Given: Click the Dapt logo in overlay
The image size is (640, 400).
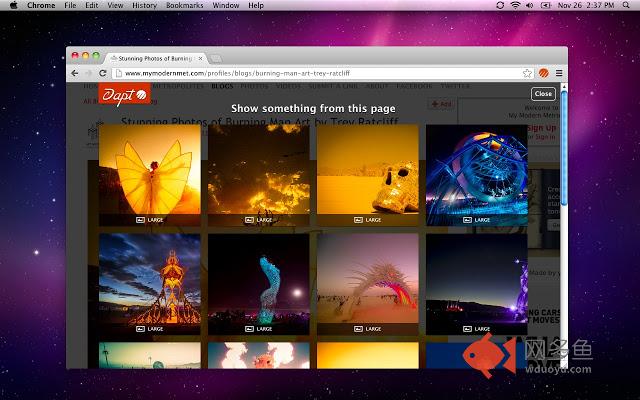Looking at the screenshot, I should [x=124, y=94].
